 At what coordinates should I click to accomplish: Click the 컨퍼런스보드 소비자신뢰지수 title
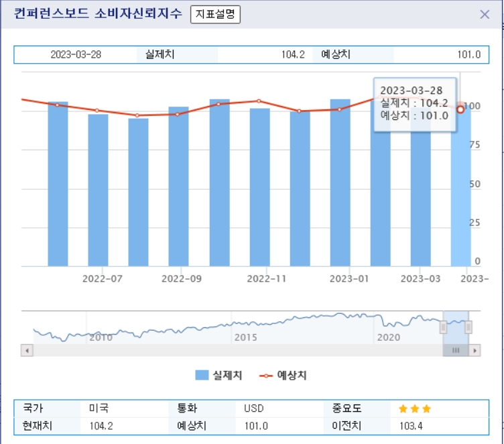click(x=98, y=13)
